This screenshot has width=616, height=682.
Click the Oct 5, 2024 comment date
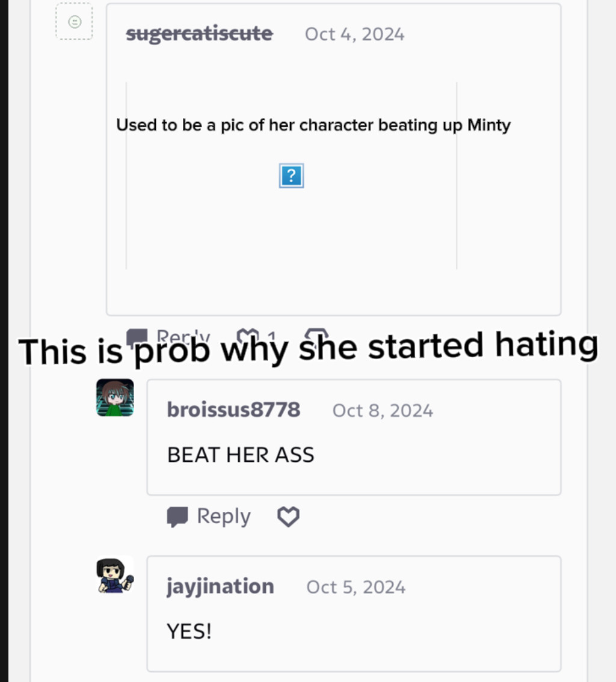pyautogui.click(x=356, y=587)
